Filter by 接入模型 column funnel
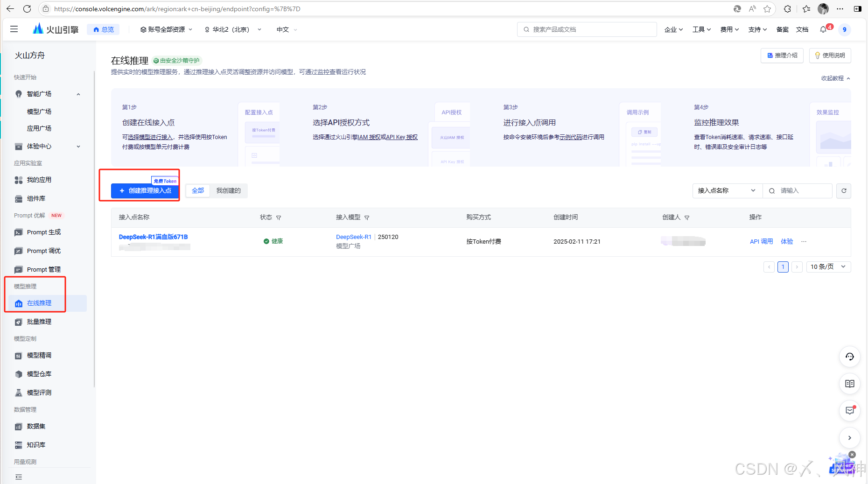 point(367,217)
